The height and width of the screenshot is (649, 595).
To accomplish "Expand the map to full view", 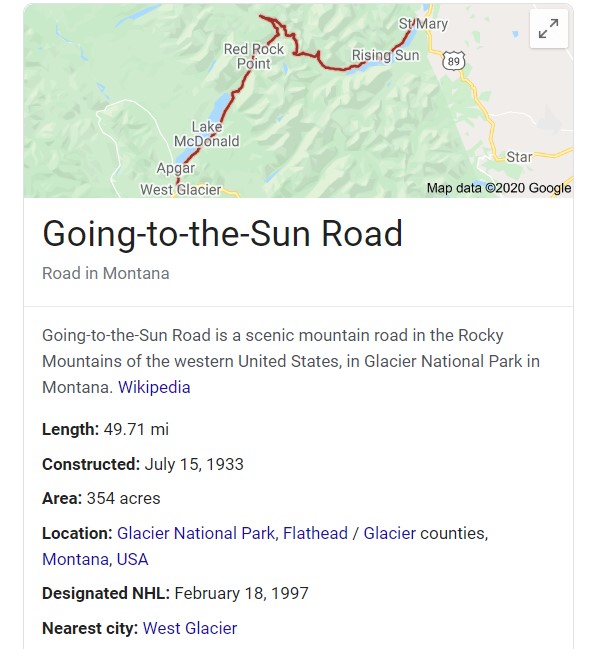I will [549, 29].
